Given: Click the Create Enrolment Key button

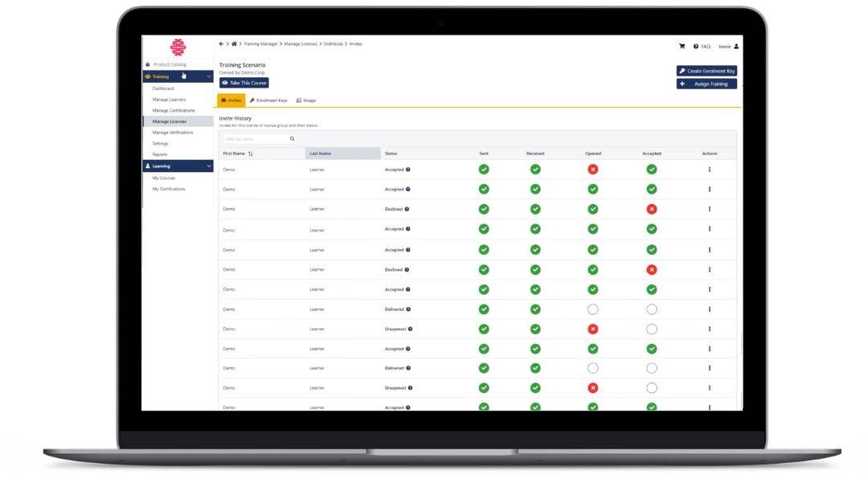Looking at the screenshot, I should coord(706,71).
